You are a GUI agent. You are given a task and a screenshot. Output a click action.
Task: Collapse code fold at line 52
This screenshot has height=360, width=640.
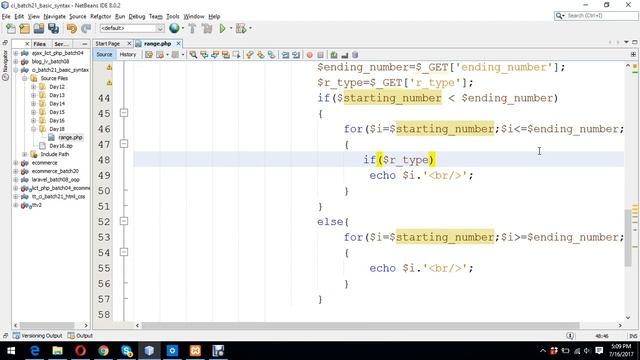(x=124, y=221)
